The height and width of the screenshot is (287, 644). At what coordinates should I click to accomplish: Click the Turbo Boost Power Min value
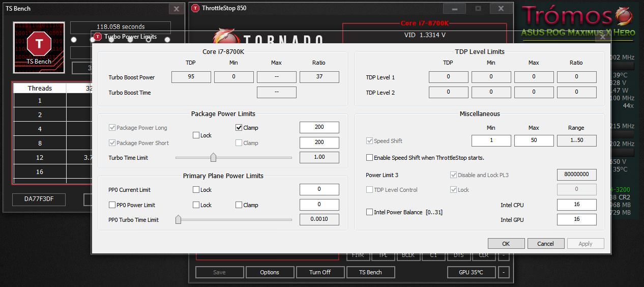233,77
